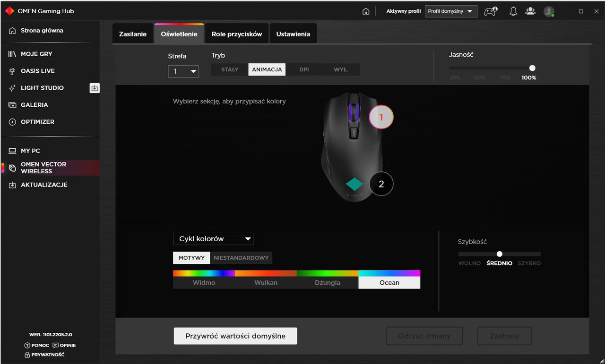The image size is (605, 364).
Task: Set brightness to 75% label
Action: pos(505,78)
